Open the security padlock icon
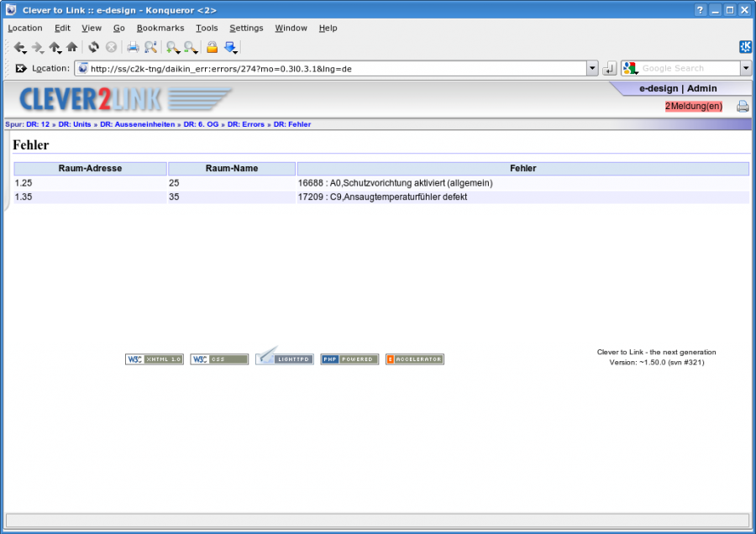 point(212,47)
